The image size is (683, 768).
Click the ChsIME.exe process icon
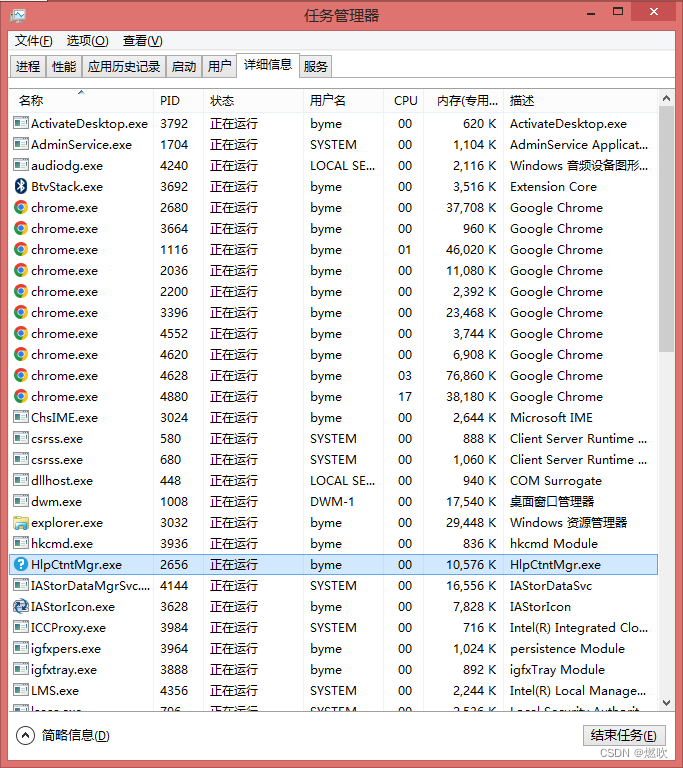(x=21, y=417)
